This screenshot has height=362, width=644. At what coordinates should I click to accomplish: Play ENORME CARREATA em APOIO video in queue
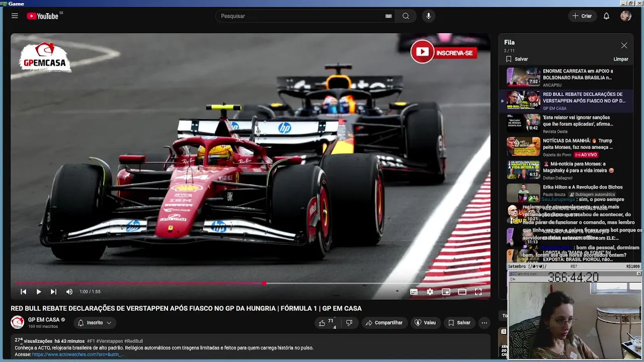(567, 77)
